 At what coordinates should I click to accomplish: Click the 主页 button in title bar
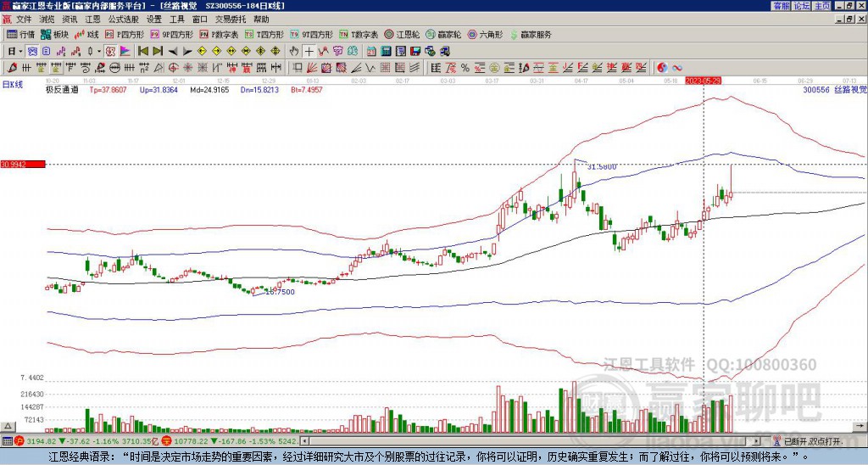tap(822, 5)
